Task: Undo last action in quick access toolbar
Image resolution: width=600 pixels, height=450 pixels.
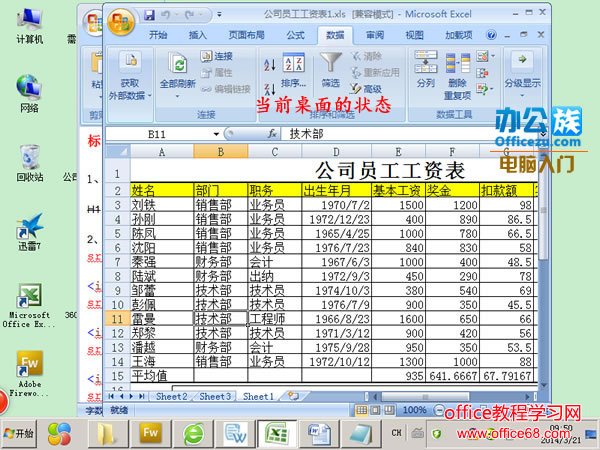Action: 166,15
